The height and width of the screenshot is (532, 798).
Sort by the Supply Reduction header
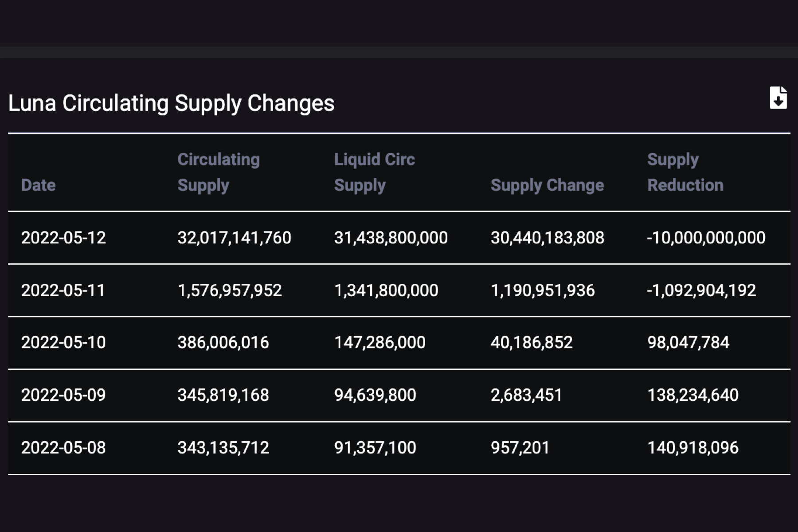point(685,172)
